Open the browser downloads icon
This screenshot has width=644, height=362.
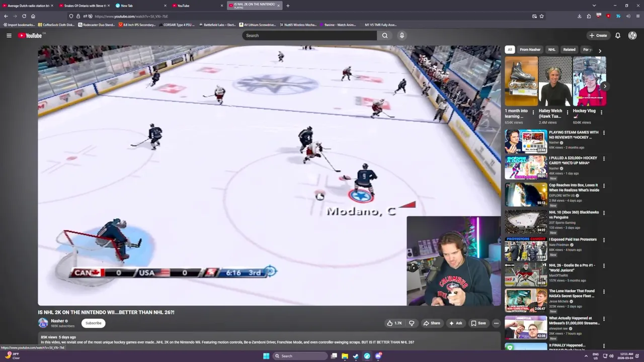(579, 16)
